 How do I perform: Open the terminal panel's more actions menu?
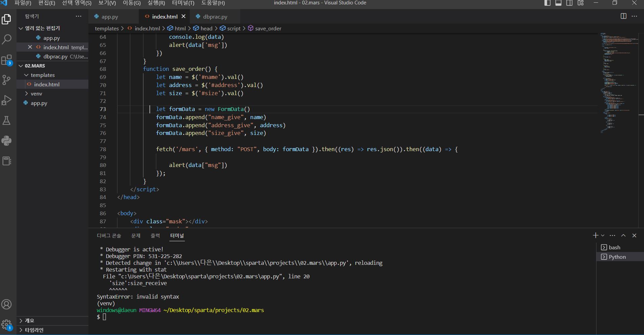[613, 235]
